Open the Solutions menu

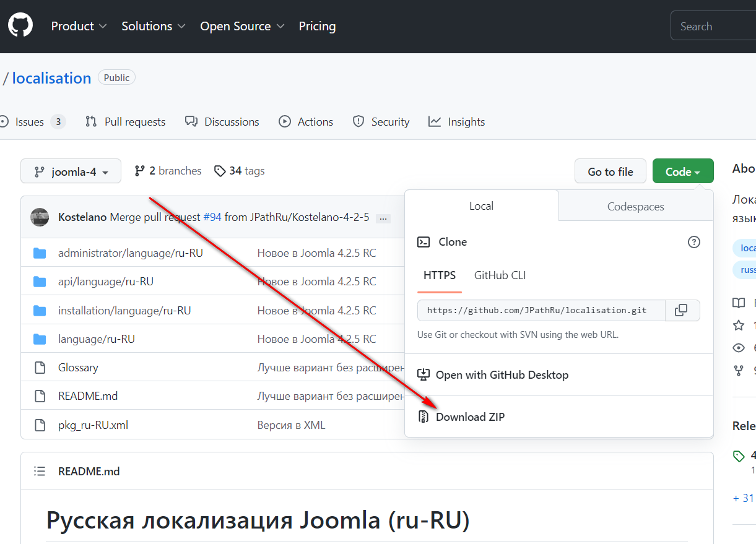154,26
